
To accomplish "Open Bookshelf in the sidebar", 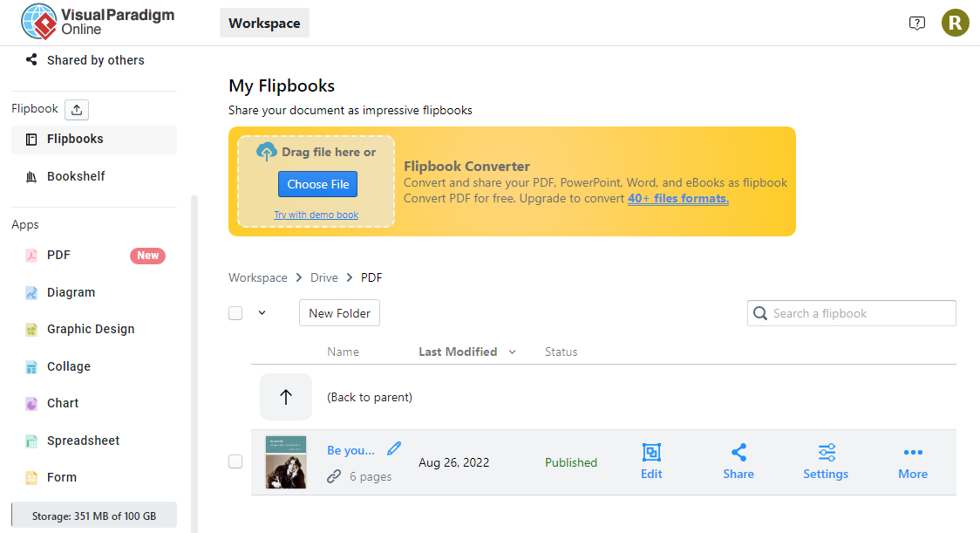I will tap(76, 176).
